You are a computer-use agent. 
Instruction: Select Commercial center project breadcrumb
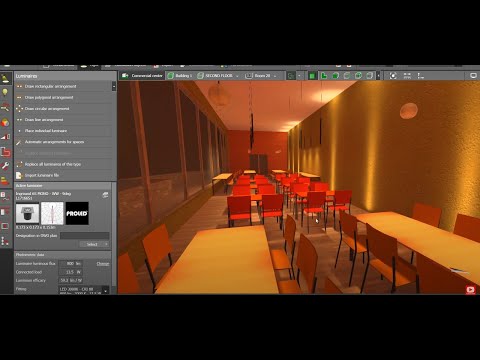click(x=142, y=76)
